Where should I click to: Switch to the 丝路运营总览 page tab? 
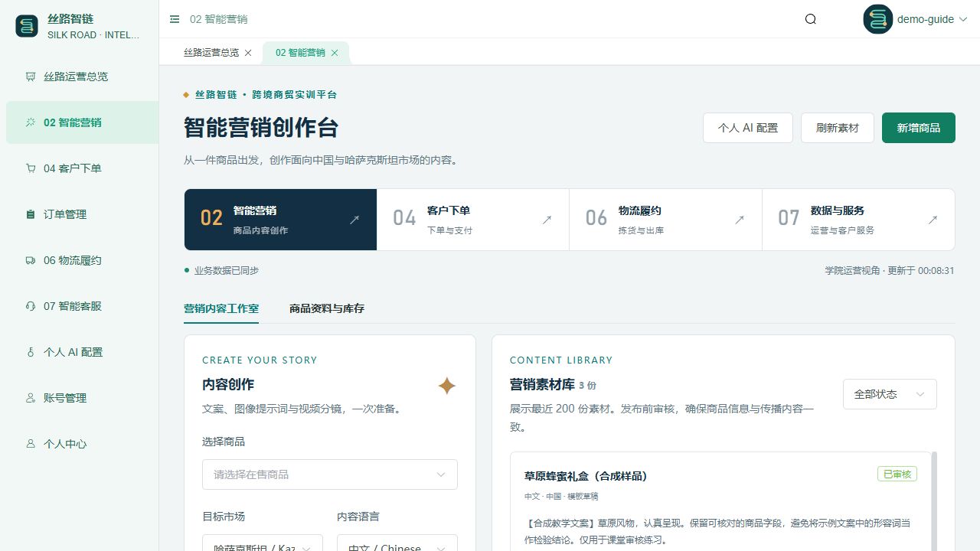(x=211, y=53)
